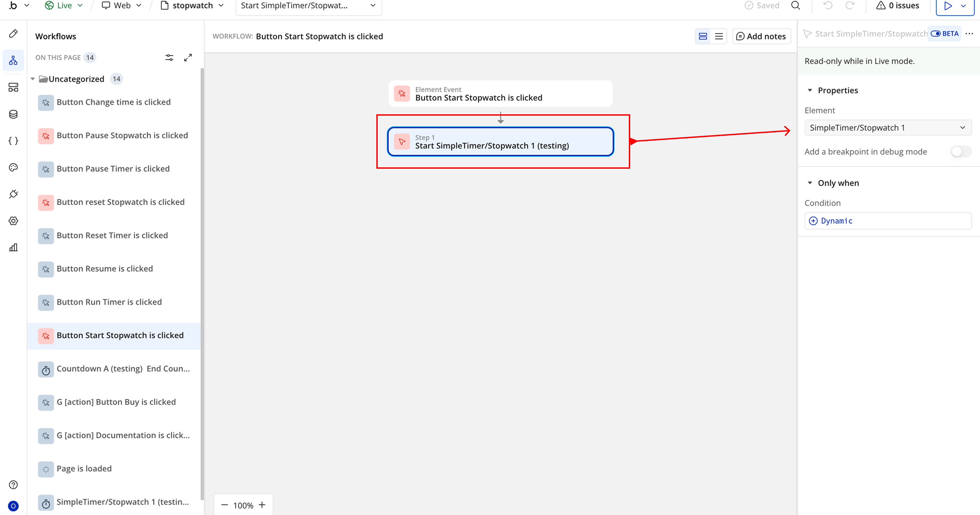Toggle the BETA switch

click(935, 33)
